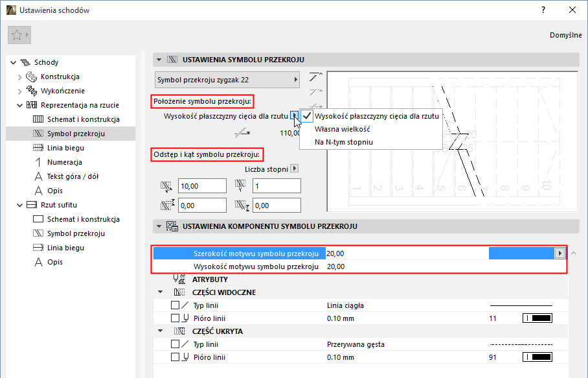The height and width of the screenshot is (378, 588).
Task: Click the stair height icon beside 110,00
Action: [x=243, y=132]
